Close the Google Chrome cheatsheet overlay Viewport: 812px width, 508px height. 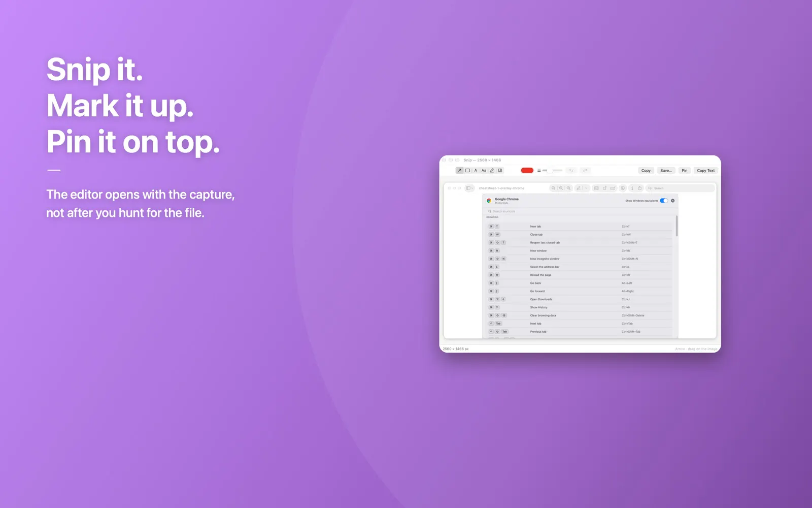point(672,201)
